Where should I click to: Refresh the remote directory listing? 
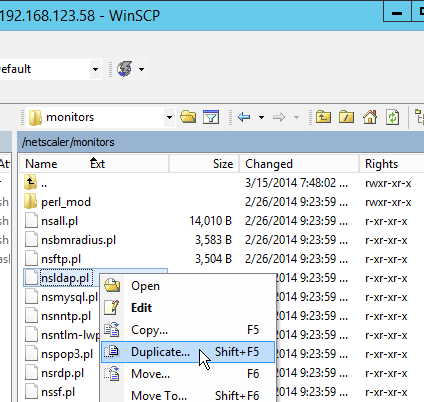click(392, 117)
